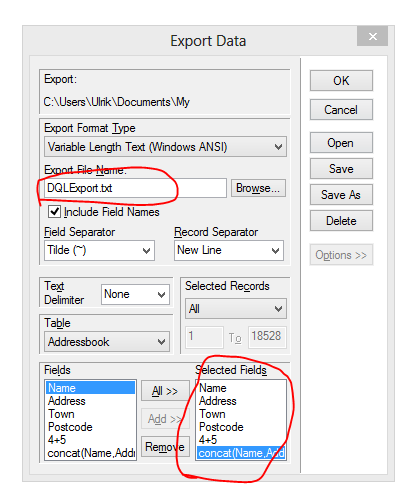Expand the Text Delimiter None dropdown
The image size is (413, 489).
pos(135,294)
